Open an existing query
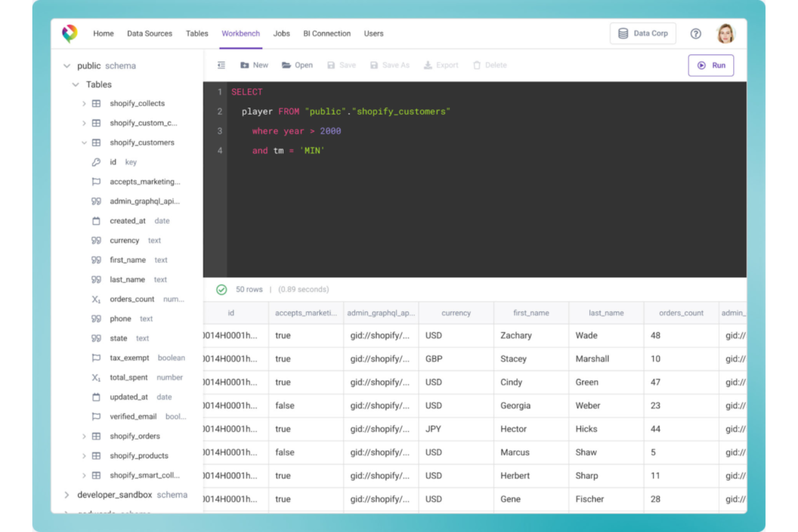This screenshot has width=798, height=532. pos(297,65)
